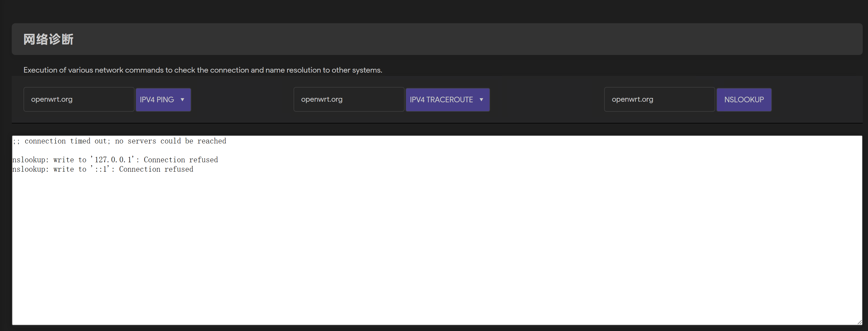This screenshot has height=331, width=868.
Task: Click the traceroute hostname input field
Action: click(349, 99)
